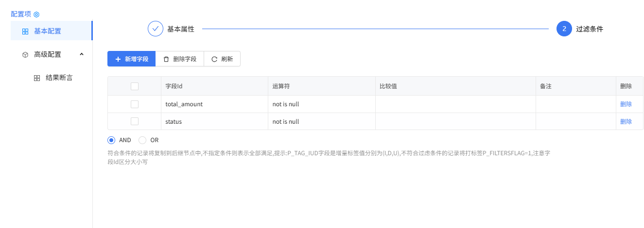Image resolution: width=644 pixels, height=228 pixels.
Task: Click the total_amount field cell
Action: (x=214, y=104)
